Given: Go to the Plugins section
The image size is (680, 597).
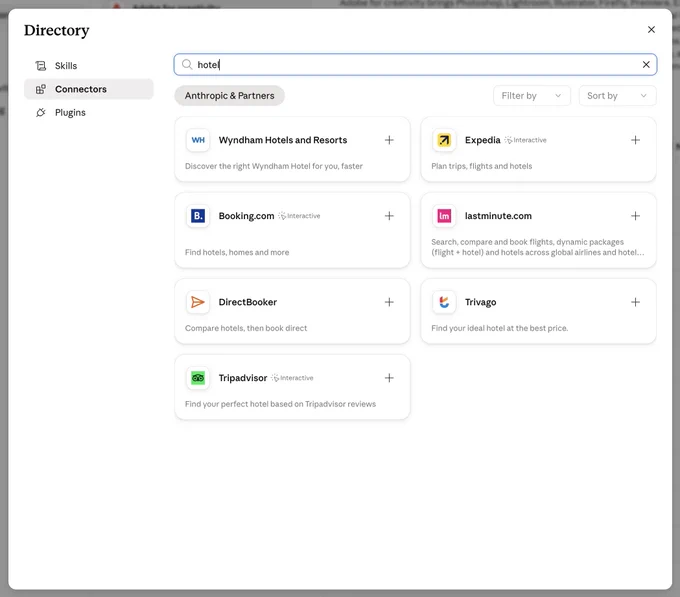Looking at the screenshot, I should 88,113.
